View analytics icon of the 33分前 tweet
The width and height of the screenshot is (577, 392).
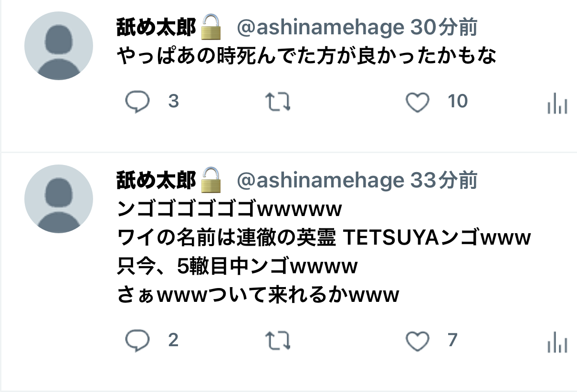(x=557, y=341)
